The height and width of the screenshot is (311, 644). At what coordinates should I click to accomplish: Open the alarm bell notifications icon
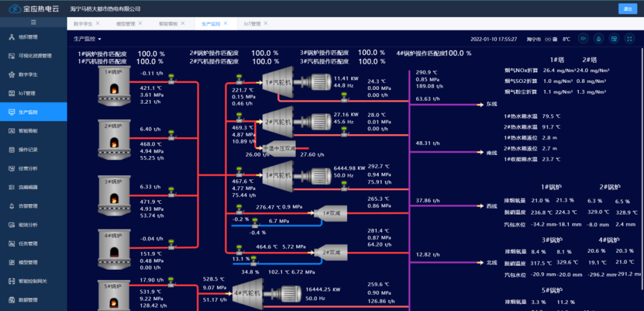(599, 39)
